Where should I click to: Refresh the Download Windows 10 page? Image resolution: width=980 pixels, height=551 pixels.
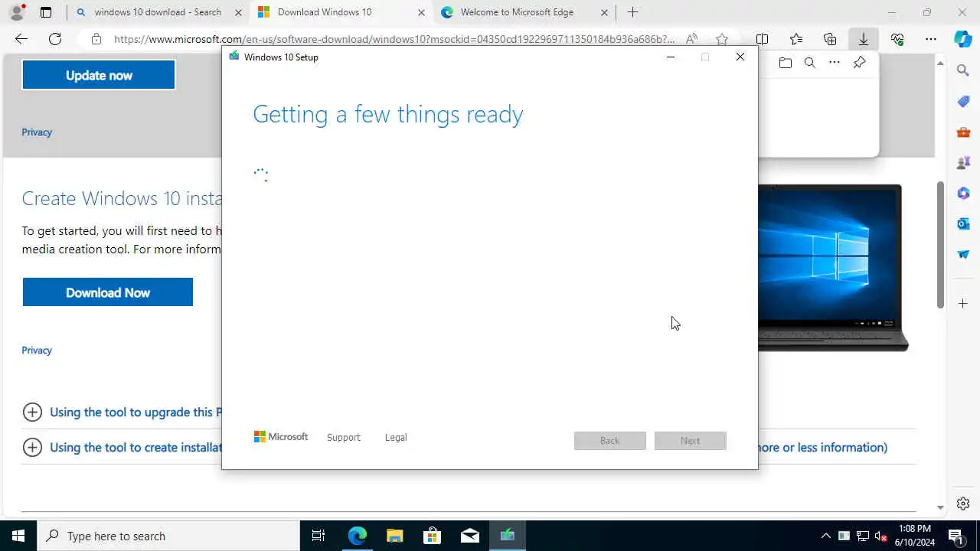(x=55, y=39)
